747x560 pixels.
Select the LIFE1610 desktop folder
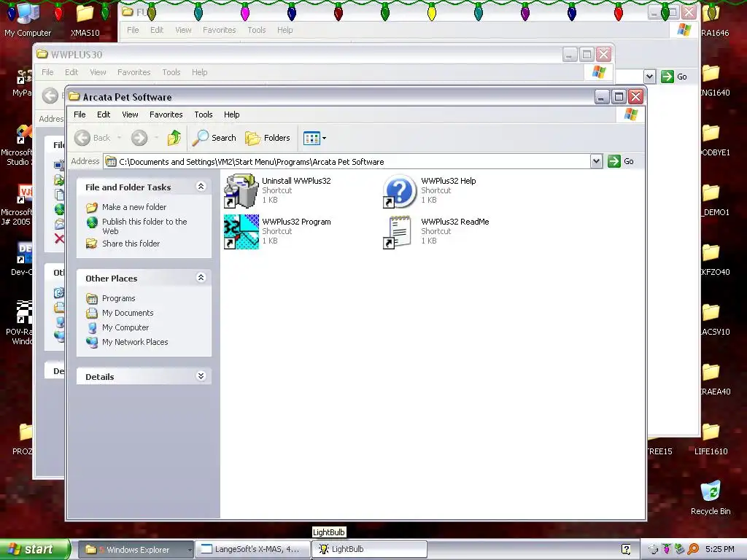click(711, 439)
